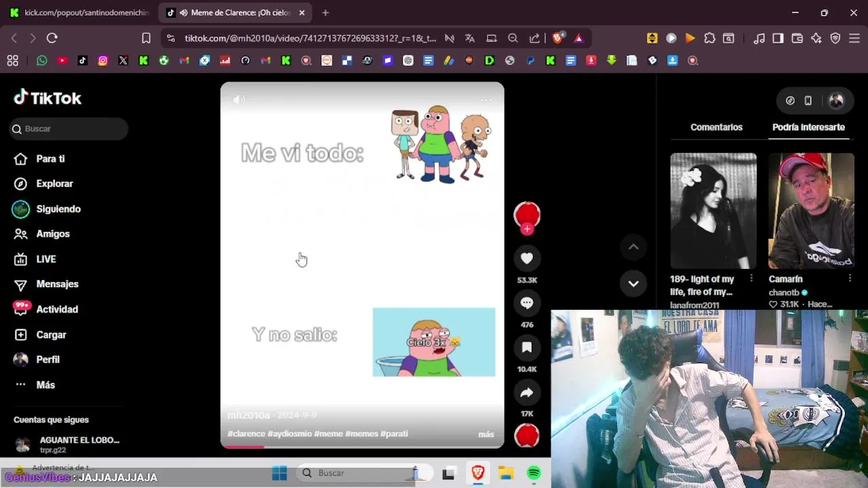This screenshot has height=488, width=868.
Task: Open zoom control in address bar
Action: (x=513, y=39)
